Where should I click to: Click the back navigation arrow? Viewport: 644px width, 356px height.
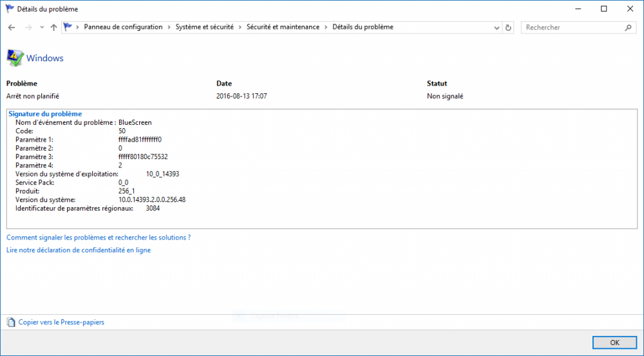(x=12, y=28)
